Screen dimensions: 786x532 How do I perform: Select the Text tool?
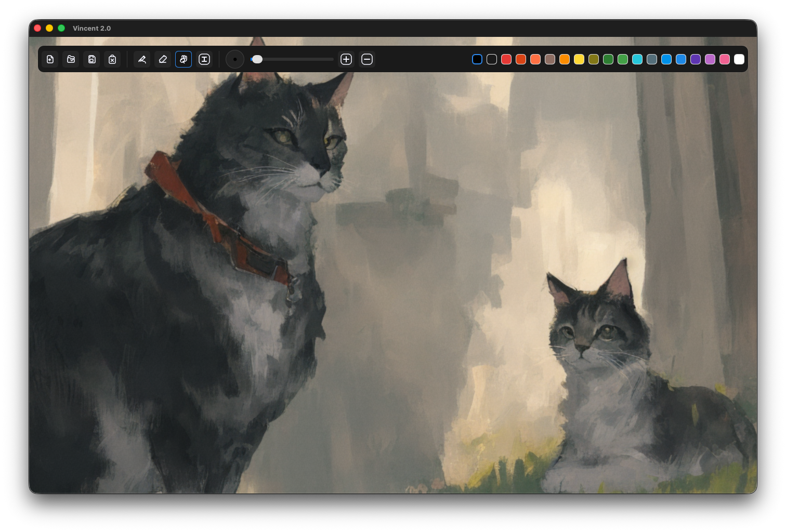204,59
